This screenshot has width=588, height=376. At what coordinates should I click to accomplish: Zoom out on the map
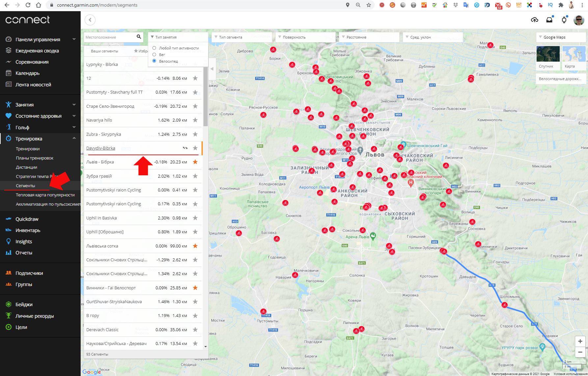pos(580,352)
